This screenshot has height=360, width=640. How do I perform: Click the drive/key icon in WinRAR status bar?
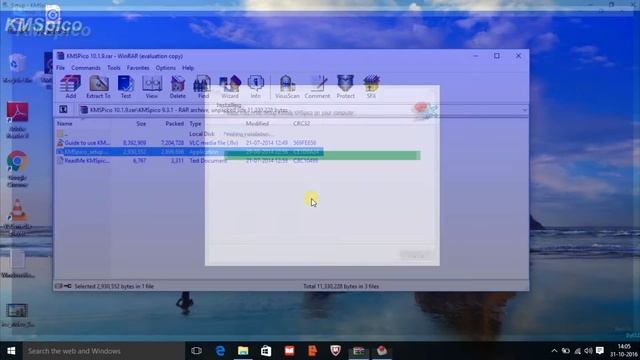(x=63, y=286)
